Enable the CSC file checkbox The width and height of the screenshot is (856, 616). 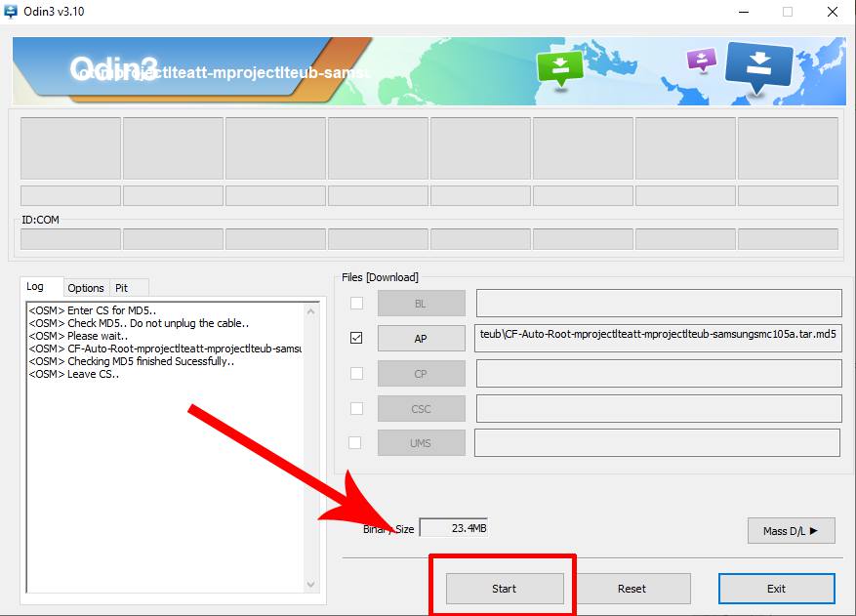pyautogui.click(x=356, y=408)
